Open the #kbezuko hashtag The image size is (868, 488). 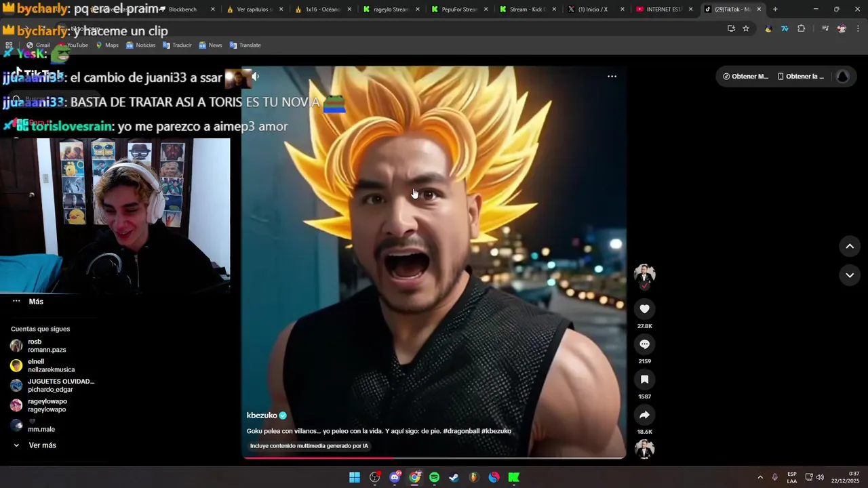[x=496, y=431]
